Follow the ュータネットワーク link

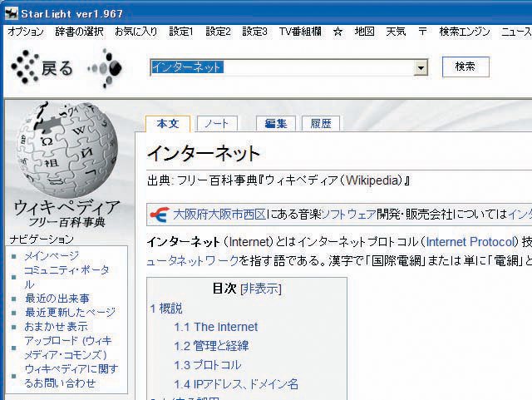pyautogui.click(x=193, y=261)
